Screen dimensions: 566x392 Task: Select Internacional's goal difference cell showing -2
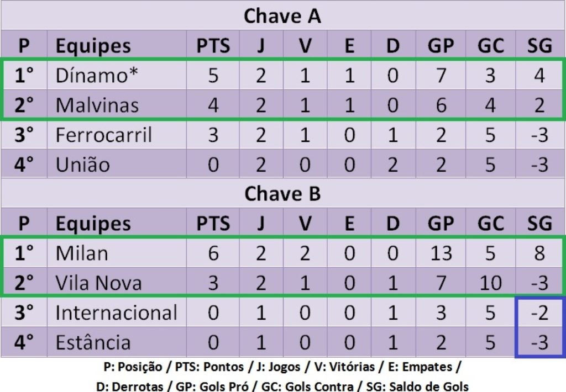coord(539,313)
